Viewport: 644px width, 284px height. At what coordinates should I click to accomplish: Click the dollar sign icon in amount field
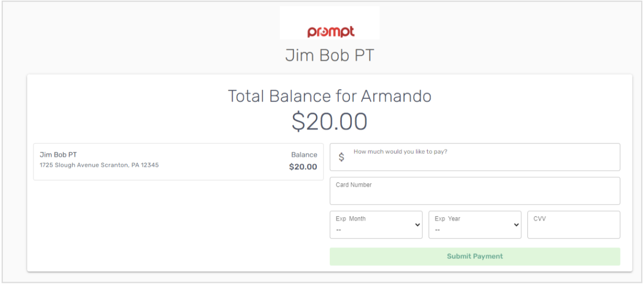click(x=341, y=157)
